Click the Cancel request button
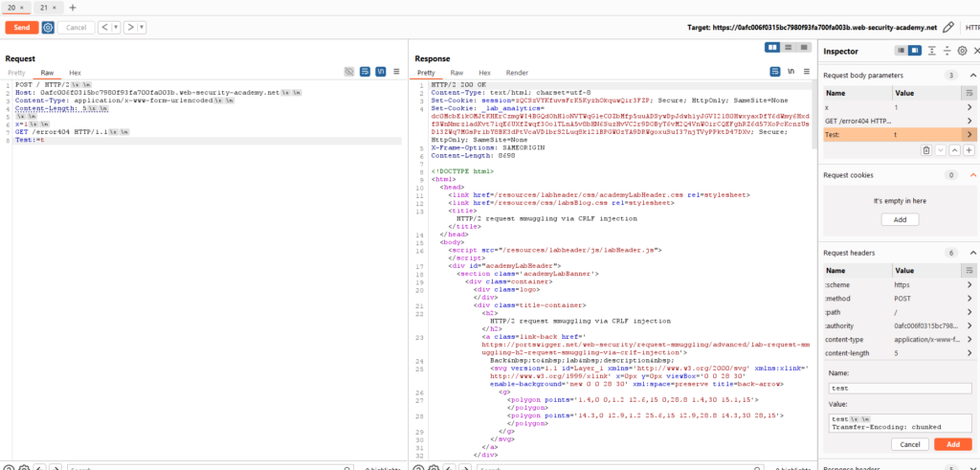Viewport: 980px width, 470px height. point(77,28)
